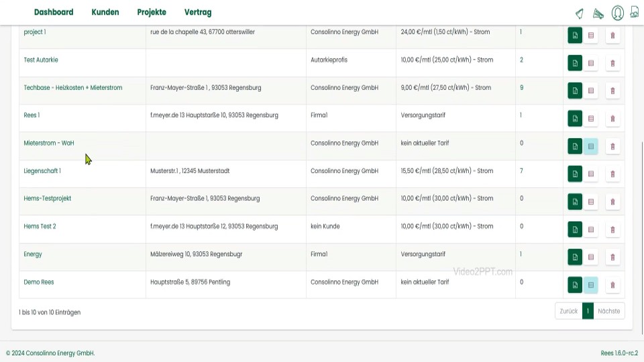
Task: Open the user profile icon
Action: click(617, 13)
